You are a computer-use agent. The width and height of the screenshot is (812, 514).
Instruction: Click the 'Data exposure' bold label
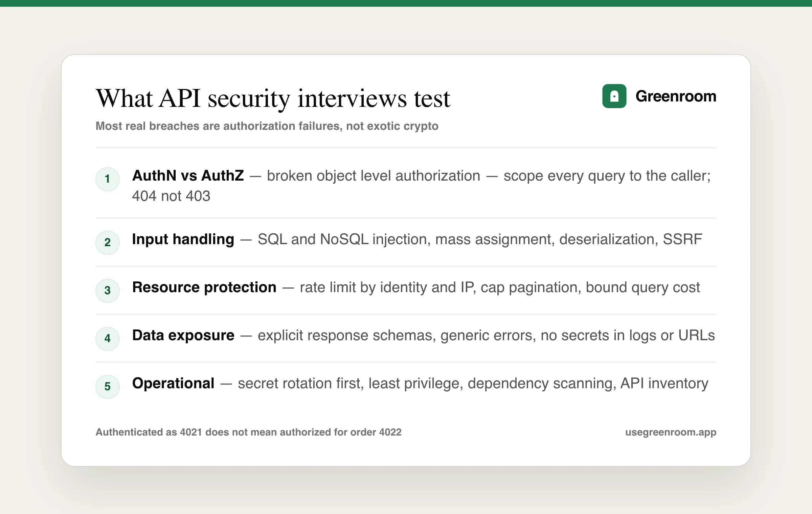(183, 335)
